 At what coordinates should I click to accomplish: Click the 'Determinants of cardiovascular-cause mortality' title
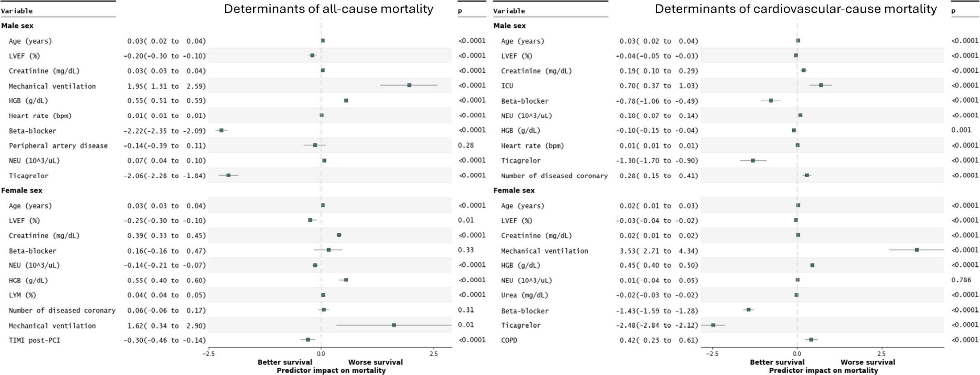tap(795, 9)
